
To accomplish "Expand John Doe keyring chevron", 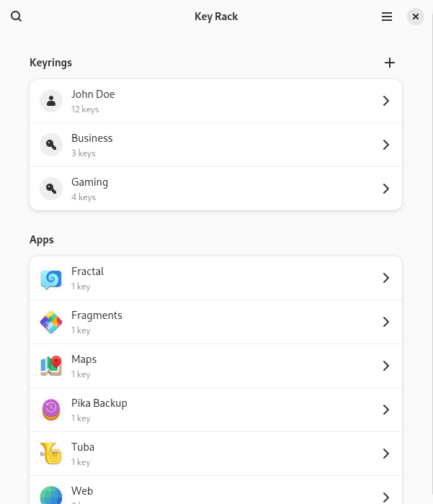I will click(x=386, y=101).
